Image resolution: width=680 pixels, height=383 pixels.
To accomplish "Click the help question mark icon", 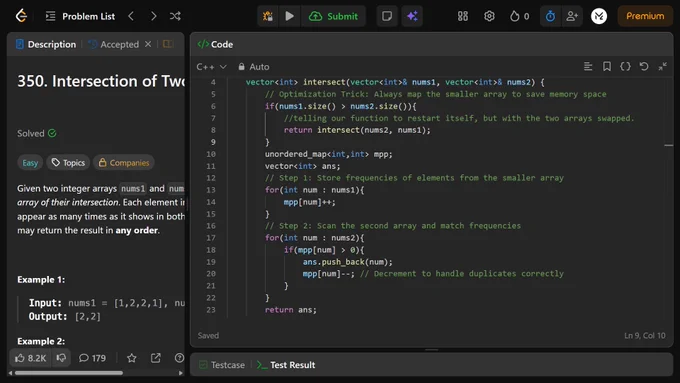I will 179,358.
